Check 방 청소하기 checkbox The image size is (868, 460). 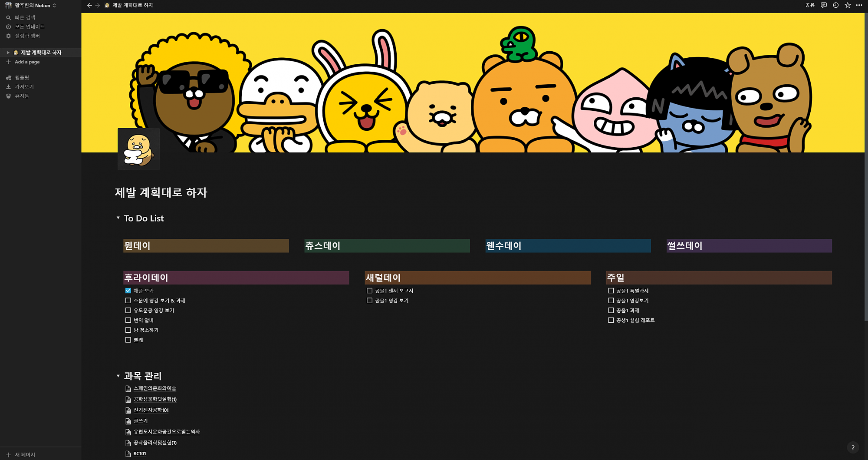click(x=128, y=330)
